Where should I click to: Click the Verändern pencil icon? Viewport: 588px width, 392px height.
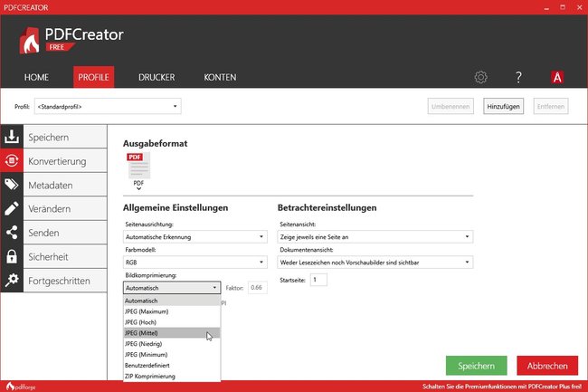click(x=12, y=208)
